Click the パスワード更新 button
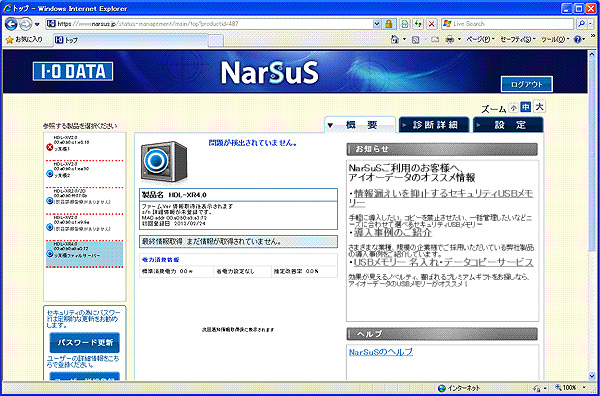This screenshot has width=600, height=396. 85,343
